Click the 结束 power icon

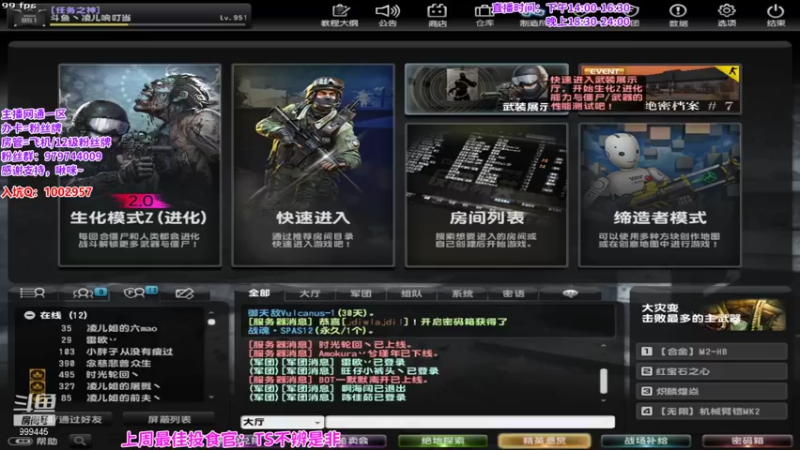point(775,15)
